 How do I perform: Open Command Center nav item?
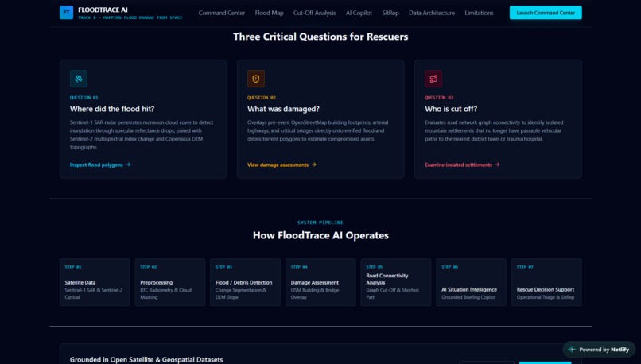pyautogui.click(x=222, y=13)
